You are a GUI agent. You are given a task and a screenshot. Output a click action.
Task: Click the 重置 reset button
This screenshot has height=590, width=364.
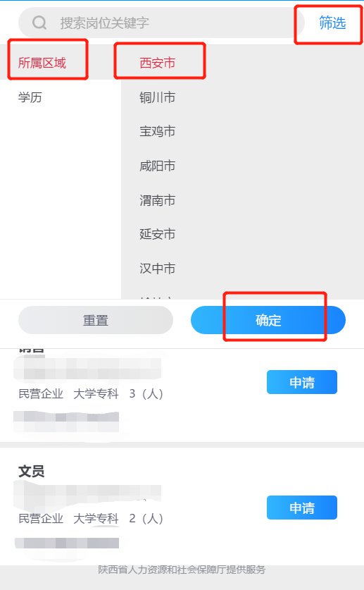click(x=96, y=320)
